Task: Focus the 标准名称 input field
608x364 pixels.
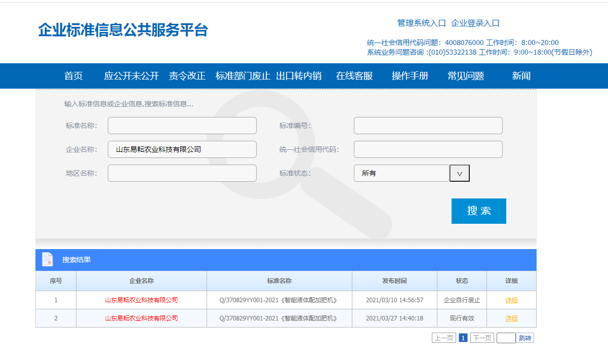Action: coord(182,126)
